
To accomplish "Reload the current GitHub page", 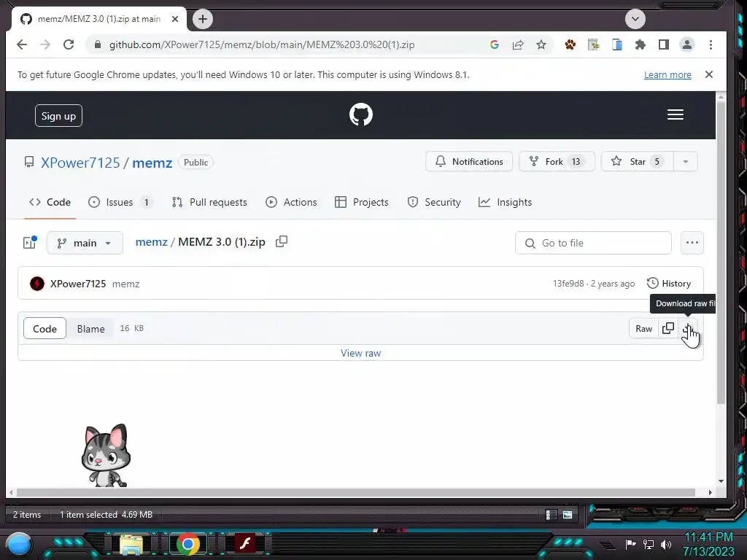I will [69, 44].
